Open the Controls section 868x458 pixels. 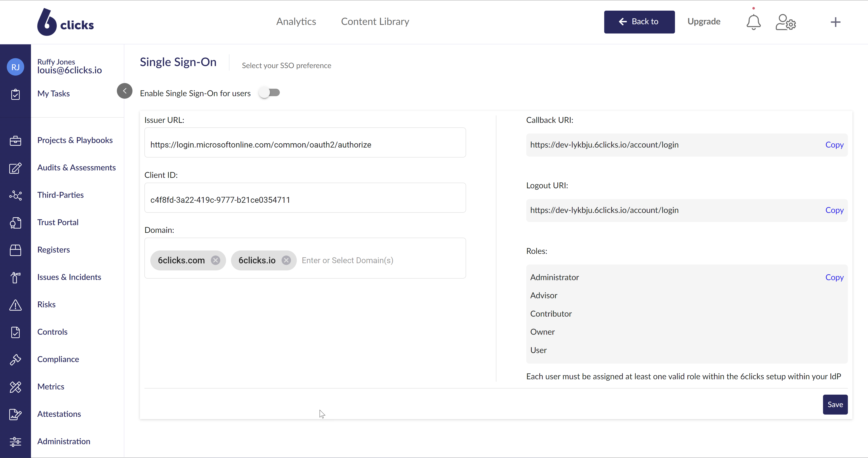tap(53, 332)
